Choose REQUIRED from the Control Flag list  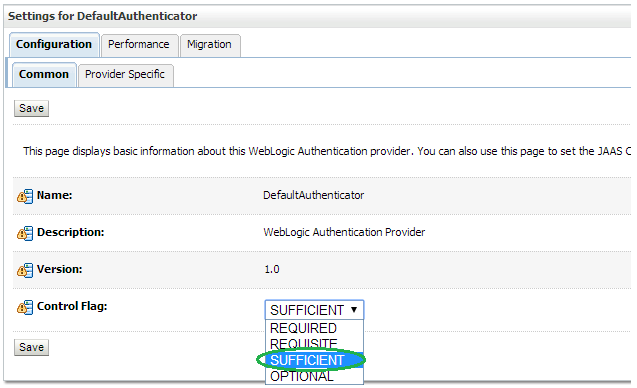pos(314,328)
